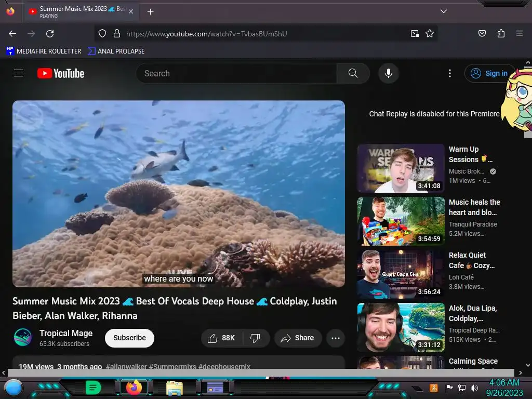Go back with the browser back arrow

pyautogui.click(x=12, y=34)
